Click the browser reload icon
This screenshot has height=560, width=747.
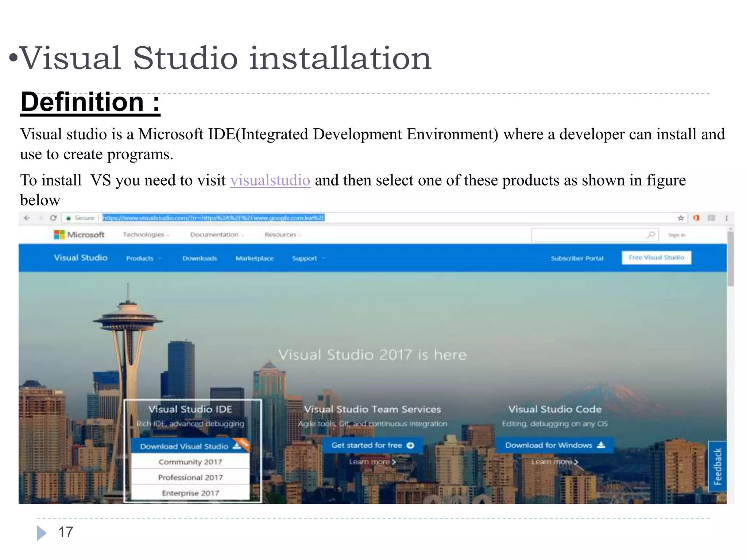[x=53, y=218]
